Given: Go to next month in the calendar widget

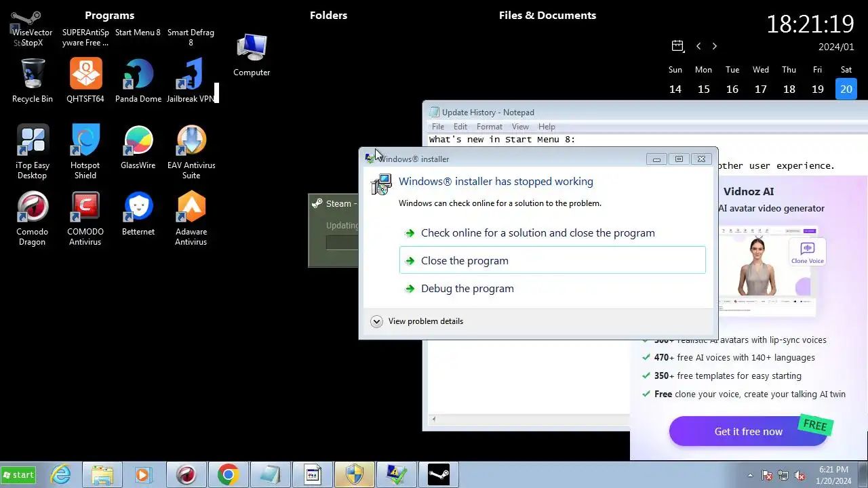Looking at the screenshot, I should point(714,46).
